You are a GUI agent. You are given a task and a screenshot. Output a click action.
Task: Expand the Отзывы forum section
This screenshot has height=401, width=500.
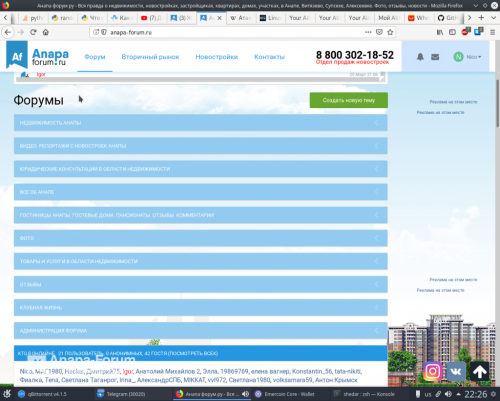point(201,284)
